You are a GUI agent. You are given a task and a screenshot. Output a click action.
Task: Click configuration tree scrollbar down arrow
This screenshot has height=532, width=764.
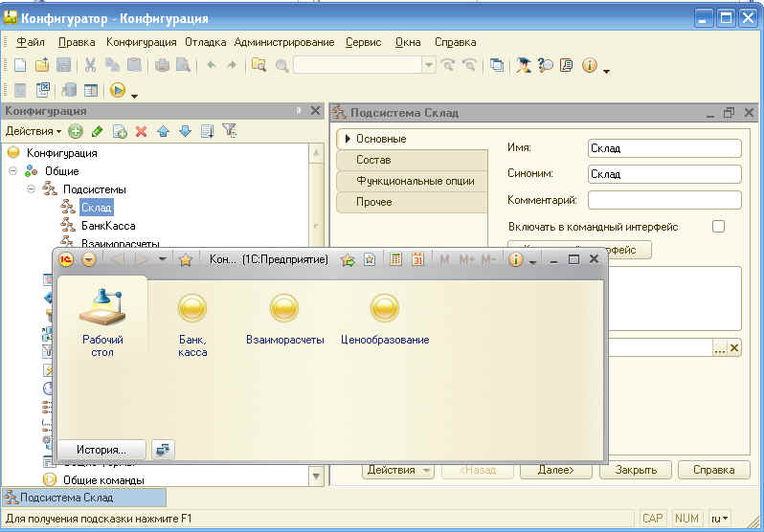pos(316,476)
